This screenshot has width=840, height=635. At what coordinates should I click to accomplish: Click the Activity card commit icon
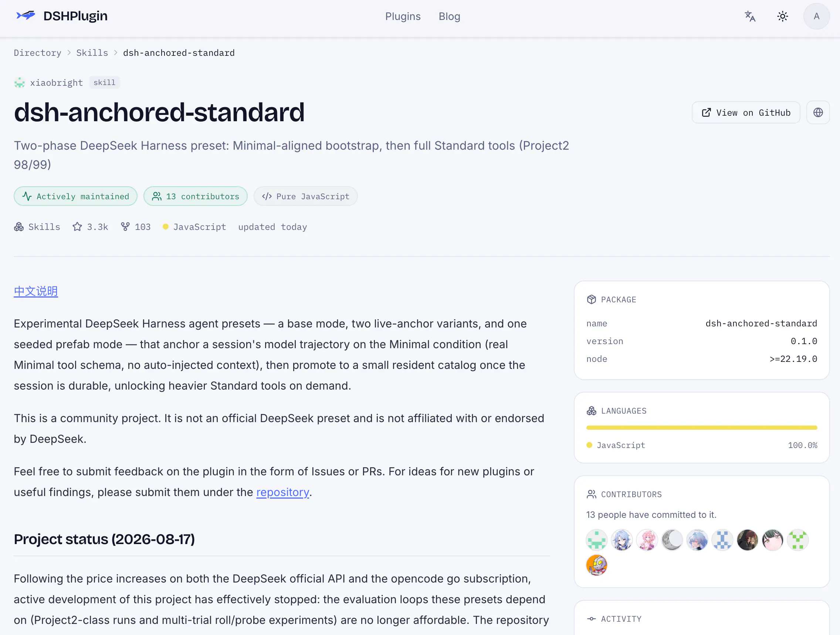(591, 619)
